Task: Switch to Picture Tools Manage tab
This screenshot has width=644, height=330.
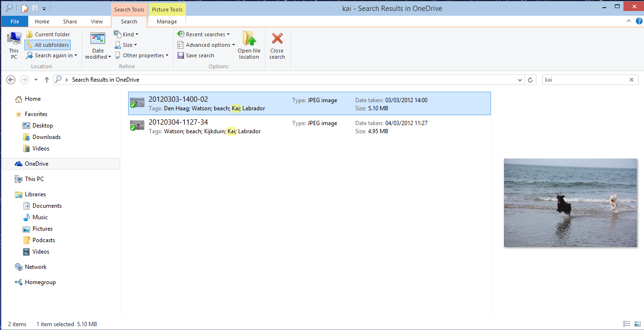Action: coord(167,21)
